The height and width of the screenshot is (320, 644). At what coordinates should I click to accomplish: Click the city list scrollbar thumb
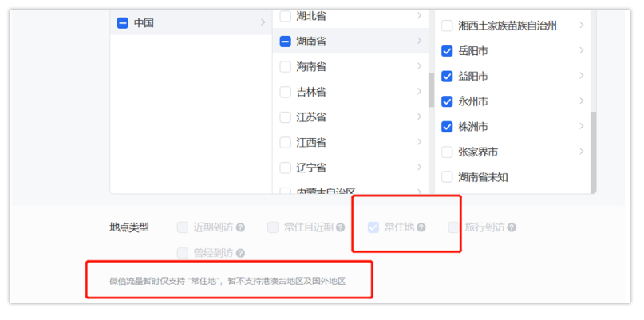pyautogui.click(x=593, y=152)
